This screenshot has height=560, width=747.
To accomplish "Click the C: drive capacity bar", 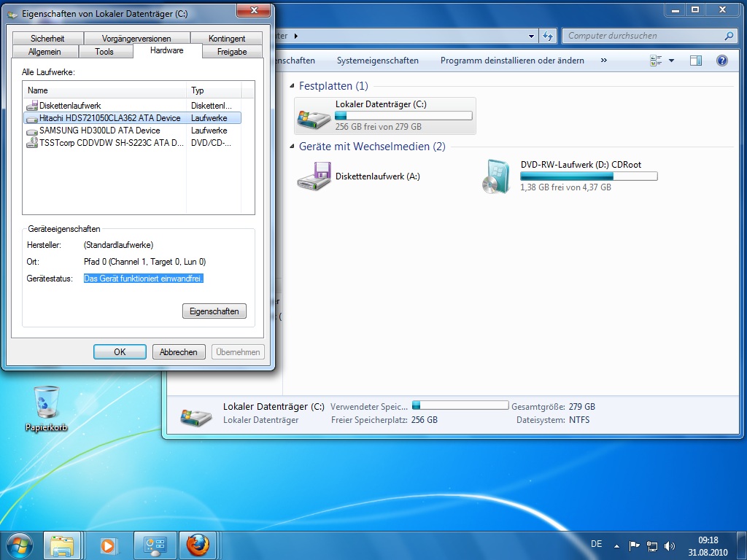I will tap(403, 116).
